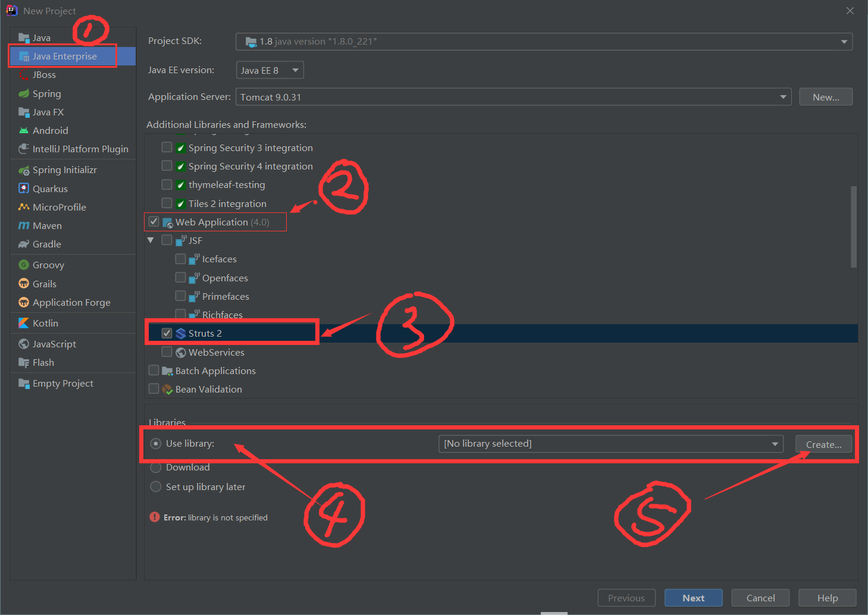Image resolution: width=868 pixels, height=615 pixels.
Task: Select Spring in project type list
Action: 73,93
